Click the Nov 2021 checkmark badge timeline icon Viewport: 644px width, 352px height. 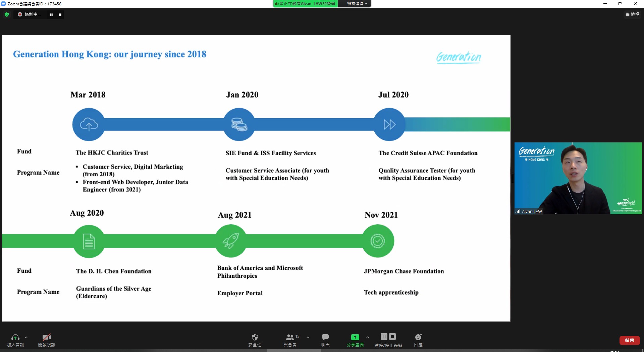(378, 241)
